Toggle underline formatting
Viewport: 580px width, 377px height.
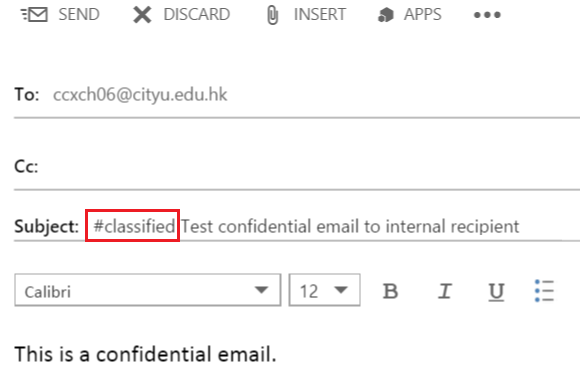[x=496, y=292]
